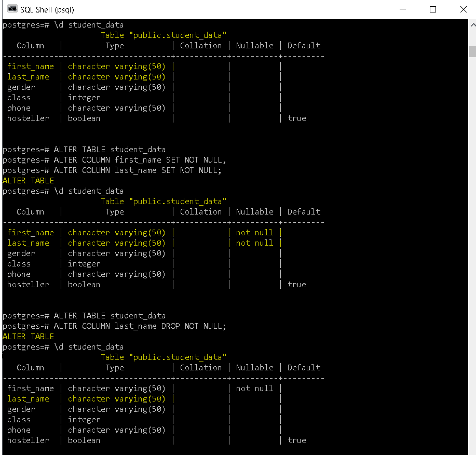
Task: Click "not null" beside the white first_name row
Action: [254, 389]
